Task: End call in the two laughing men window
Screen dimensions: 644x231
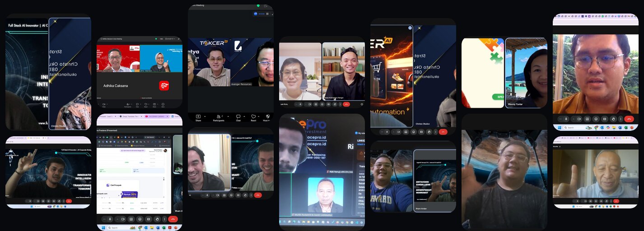Action: [x=258, y=195]
